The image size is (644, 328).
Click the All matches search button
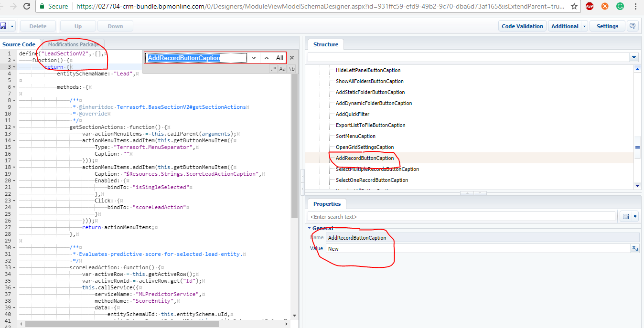pyautogui.click(x=279, y=58)
